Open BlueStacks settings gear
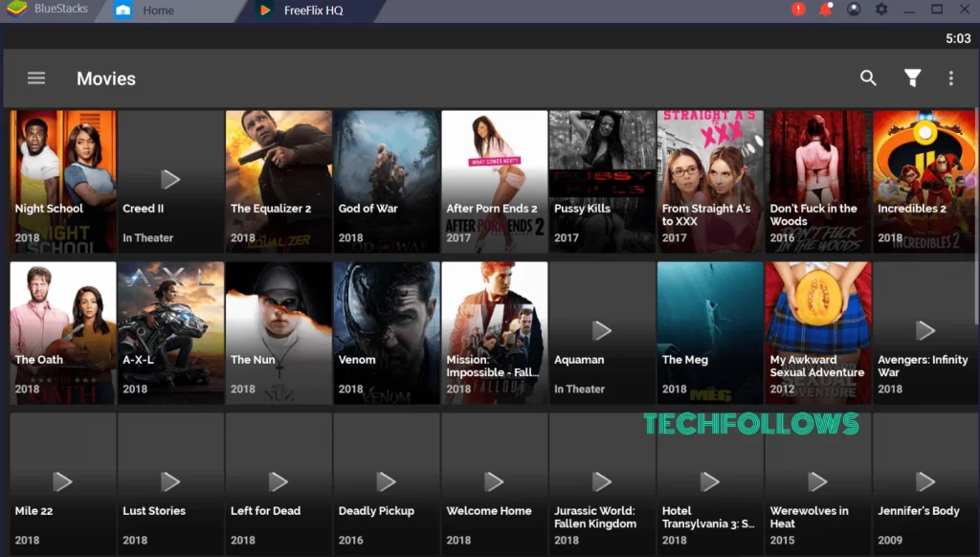Screen dimensions: 980x557 click(x=881, y=10)
